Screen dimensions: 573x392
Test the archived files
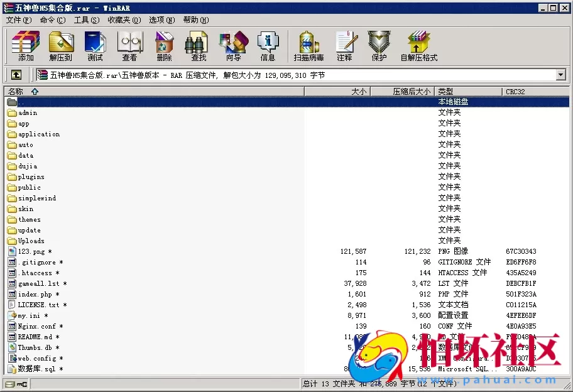coord(95,45)
